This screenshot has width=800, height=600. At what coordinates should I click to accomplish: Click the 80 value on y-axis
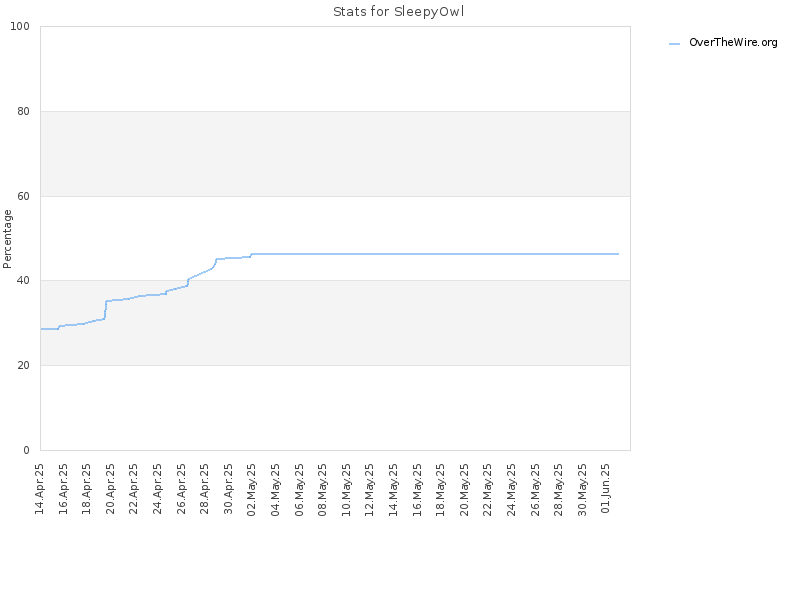point(23,111)
